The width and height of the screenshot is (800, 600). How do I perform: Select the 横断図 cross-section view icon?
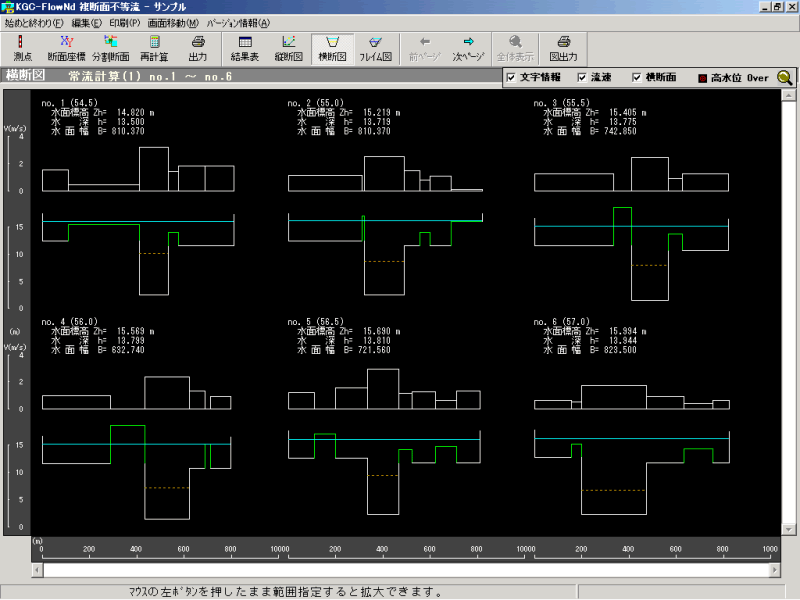click(332, 47)
